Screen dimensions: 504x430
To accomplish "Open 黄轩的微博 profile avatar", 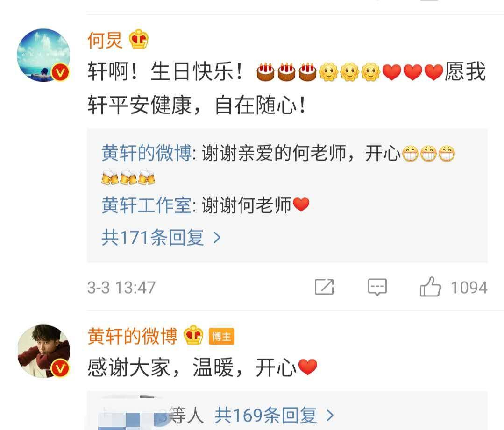I will 43,351.
